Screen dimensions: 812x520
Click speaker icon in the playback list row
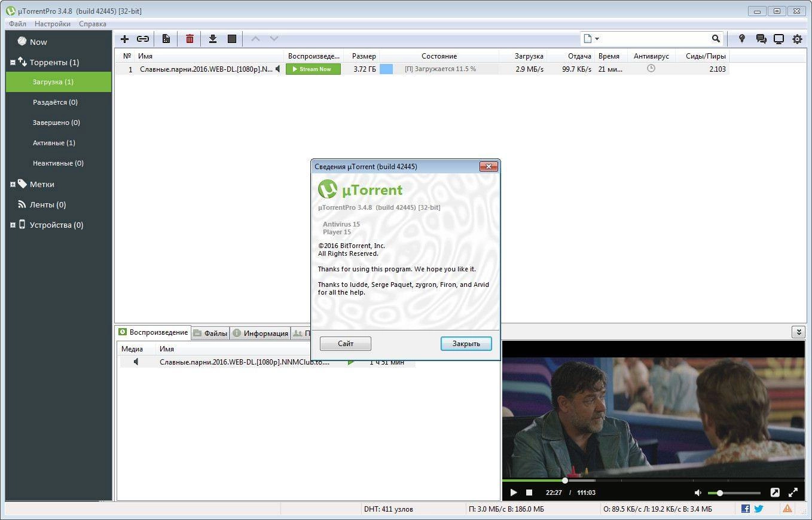(x=136, y=362)
